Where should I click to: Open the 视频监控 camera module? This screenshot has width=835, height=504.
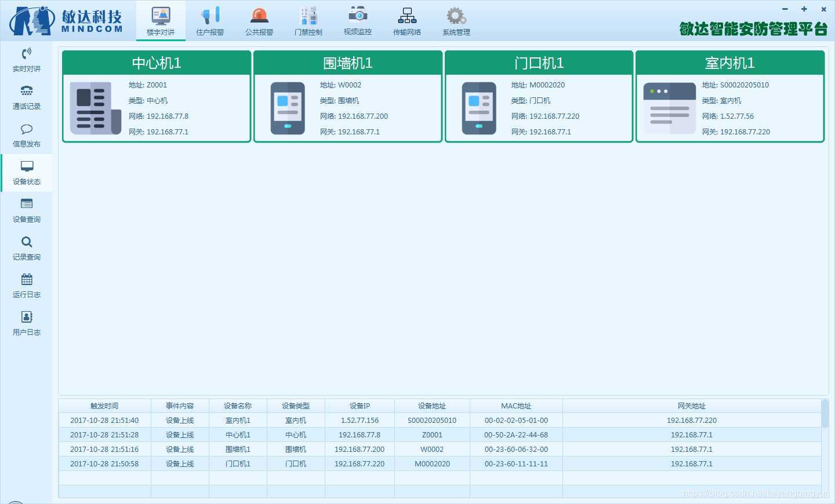(x=358, y=21)
